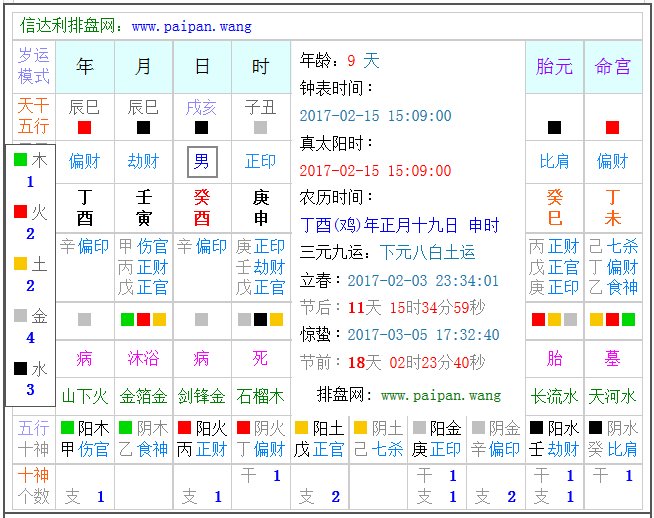Viewport: 654px width, 518px height.
Task: Click the red 火 swatch in legend
Action: coord(20,211)
